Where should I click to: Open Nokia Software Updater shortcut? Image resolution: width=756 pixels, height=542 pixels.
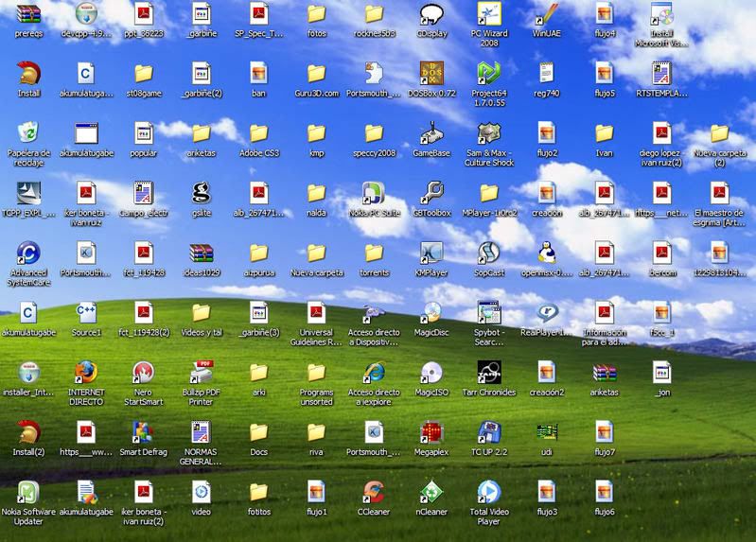click(28, 492)
